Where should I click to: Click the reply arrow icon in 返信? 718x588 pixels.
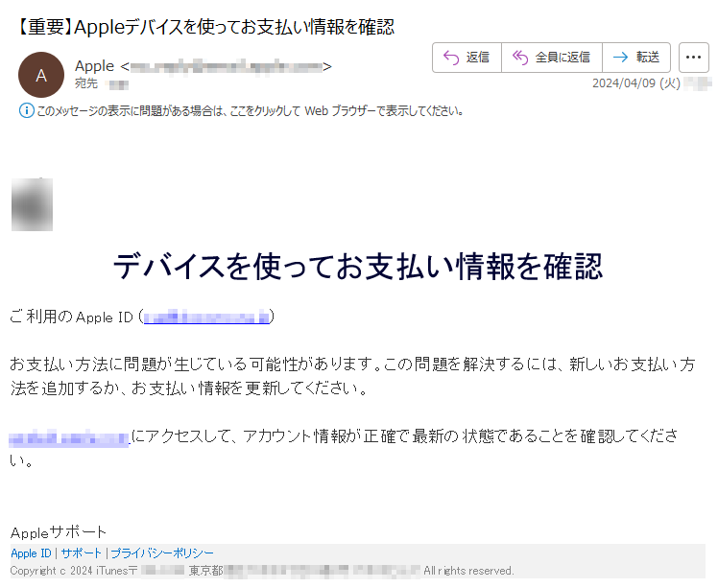[x=451, y=58]
